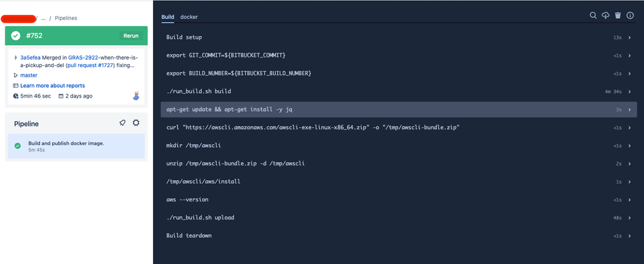Viewport: 644px width, 264px height.
Task: Open the Pipeline settings gear icon
Action: [136, 123]
